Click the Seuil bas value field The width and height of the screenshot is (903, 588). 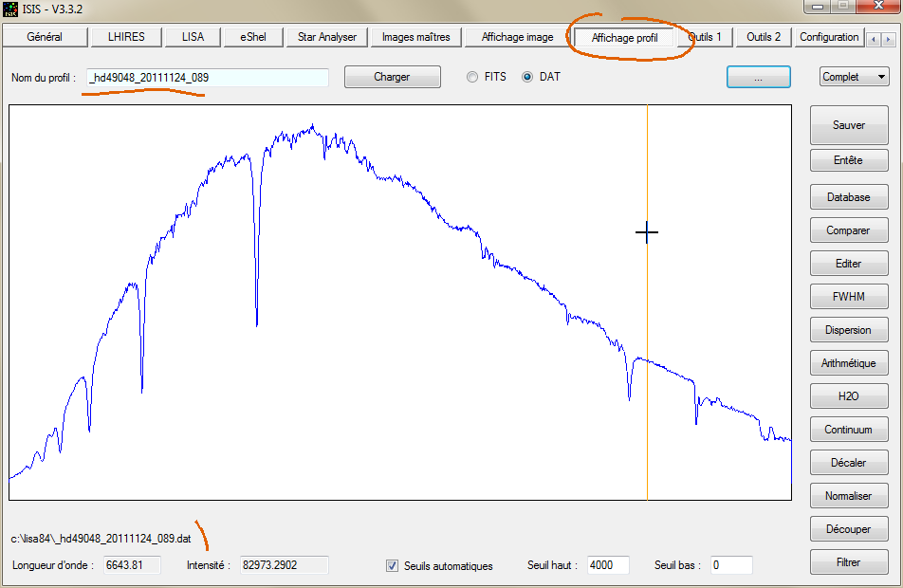click(729, 565)
